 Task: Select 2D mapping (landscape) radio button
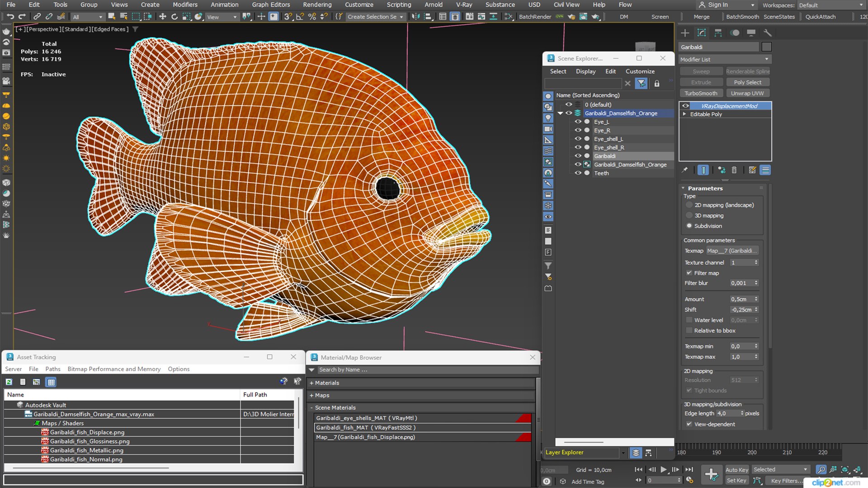689,205
